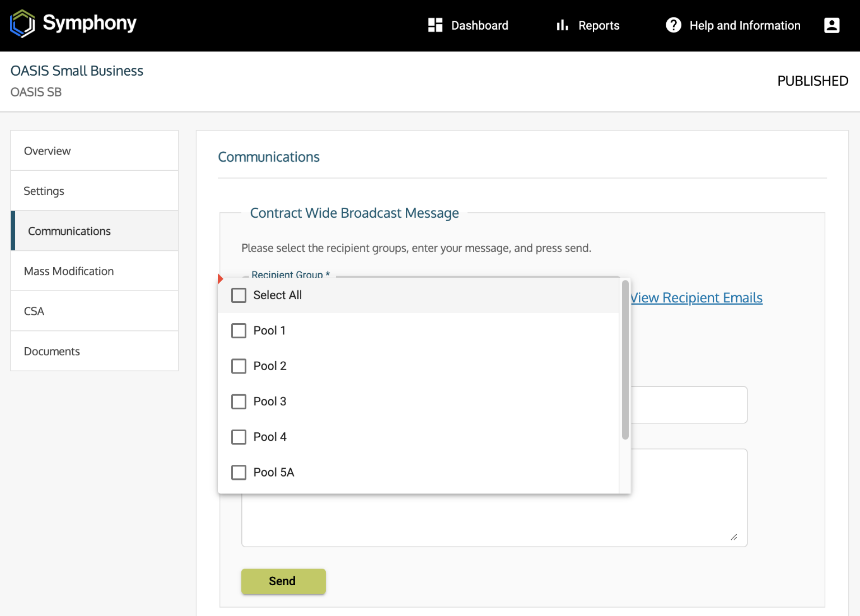The image size is (860, 616).
Task: Open the user account profile icon
Action: pos(832,25)
